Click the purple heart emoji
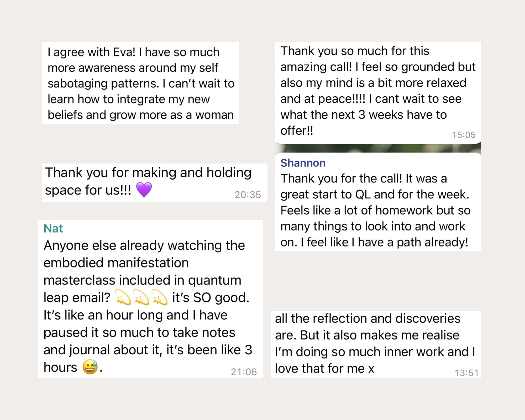The width and height of the screenshot is (525, 420). [144, 190]
